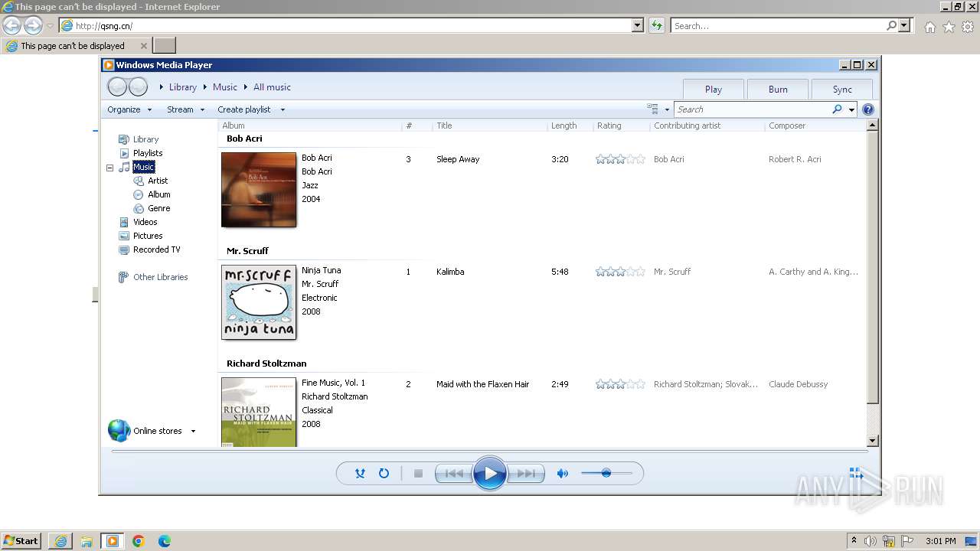980x551 pixels.
Task: Select Videos in navigation pane
Action: click(145, 222)
